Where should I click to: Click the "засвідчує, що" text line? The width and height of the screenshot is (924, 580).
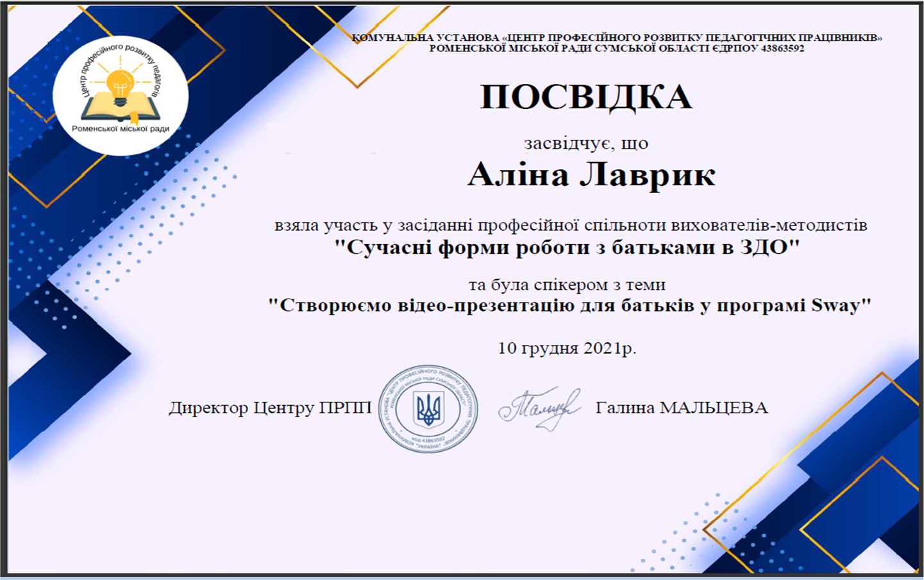pos(586,143)
